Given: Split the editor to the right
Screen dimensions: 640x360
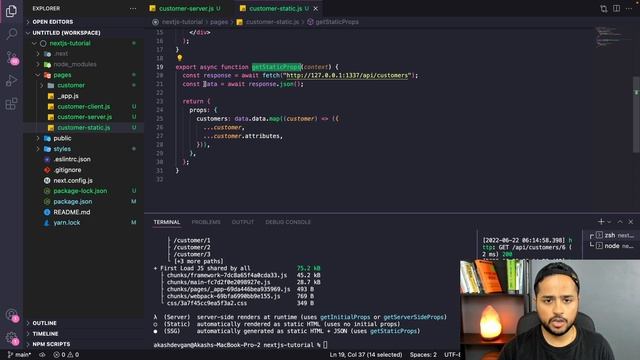Looking at the screenshot, I should (616, 9).
